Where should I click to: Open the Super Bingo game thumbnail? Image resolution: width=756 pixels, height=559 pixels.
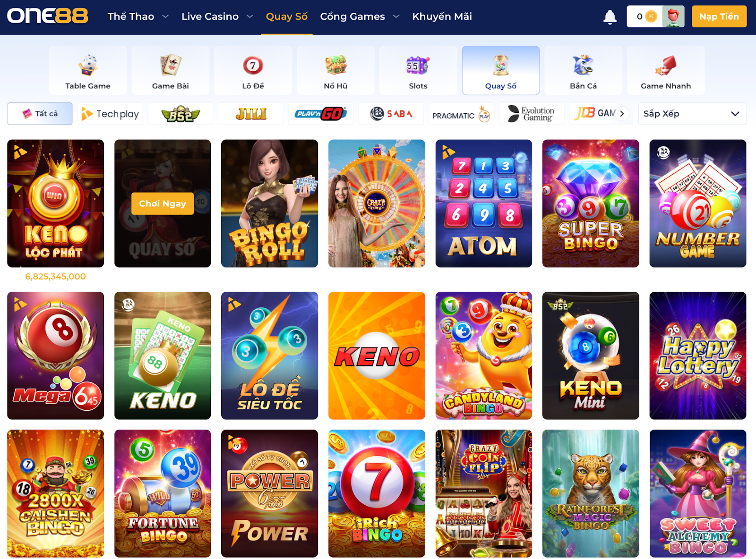(x=591, y=203)
